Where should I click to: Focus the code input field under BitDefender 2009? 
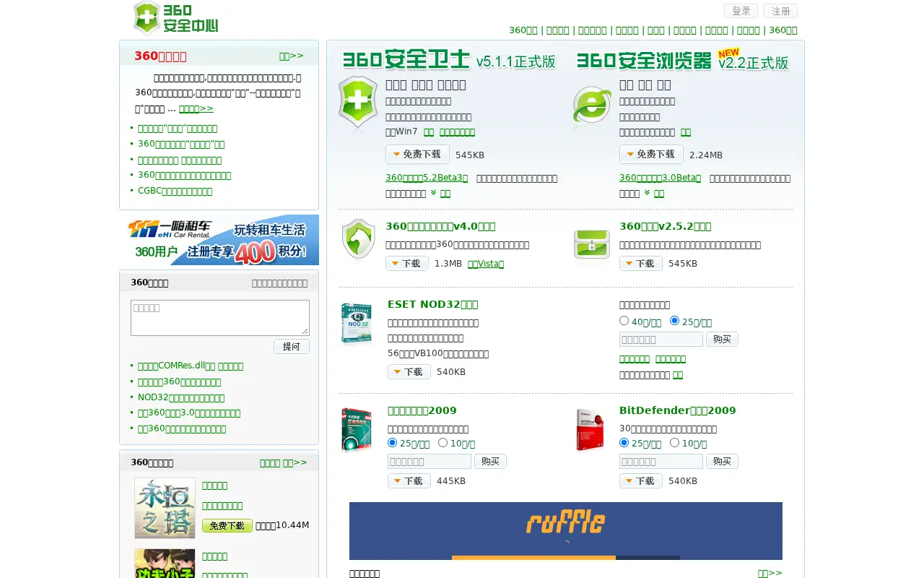click(x=661, y=462)
